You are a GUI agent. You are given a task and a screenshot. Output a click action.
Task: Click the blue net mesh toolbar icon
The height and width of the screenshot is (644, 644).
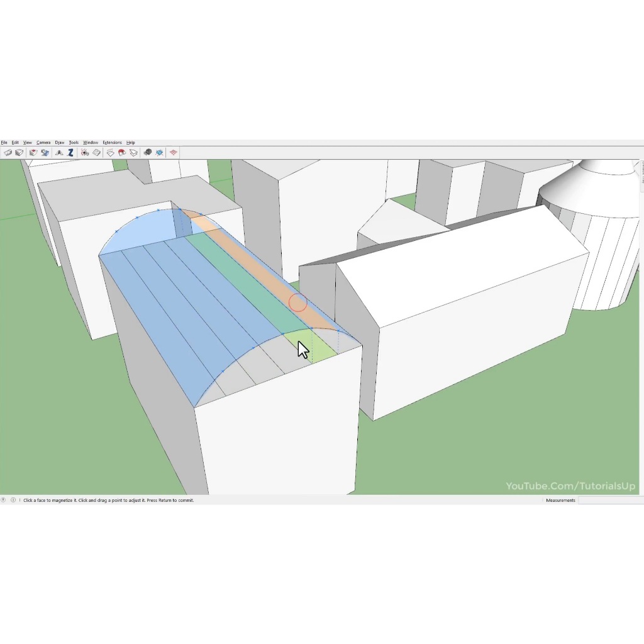(159, 153)
